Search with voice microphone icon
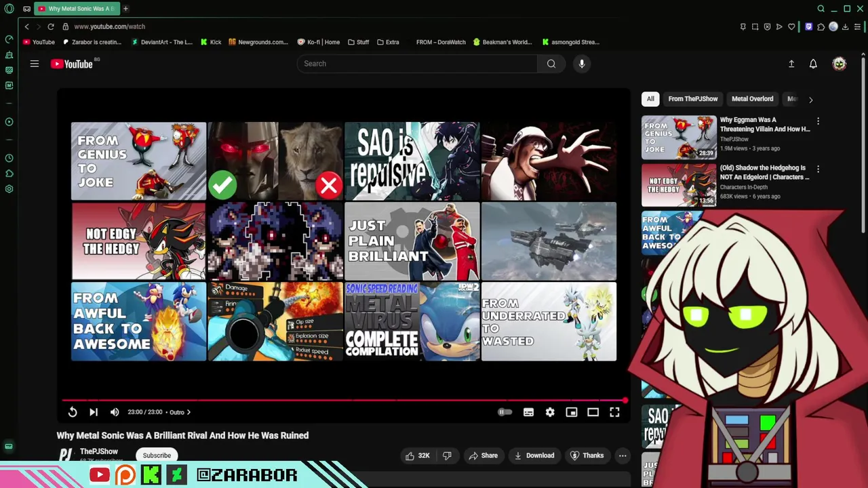The height and width of the screenshot is (488, 868). coord(582,64)
